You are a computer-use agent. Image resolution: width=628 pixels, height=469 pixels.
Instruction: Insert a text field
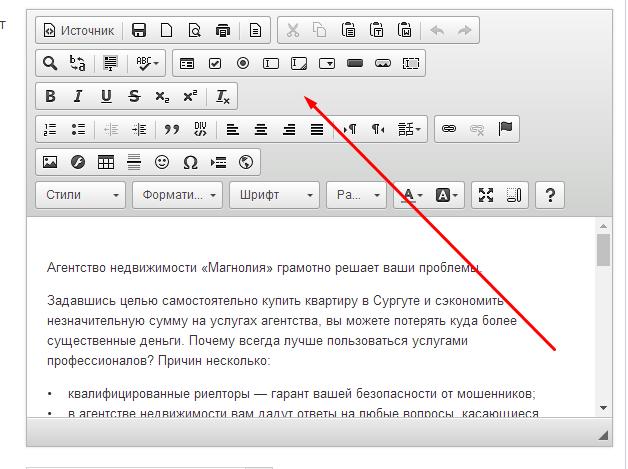tap(271, 63)
